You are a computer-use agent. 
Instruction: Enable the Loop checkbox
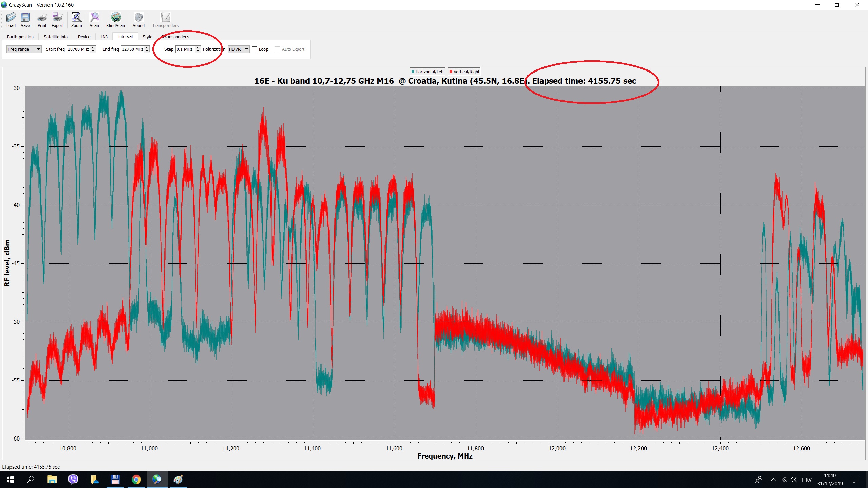pyautogui.click(x=254, y=49)
